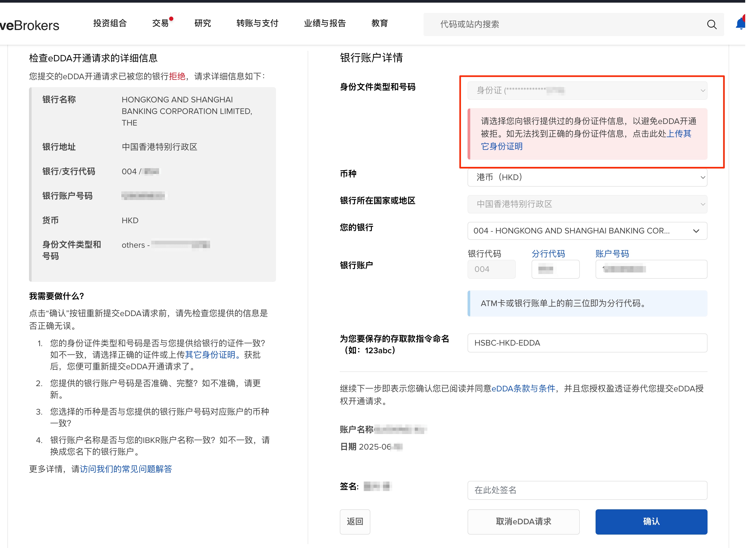The height and width of the screenshot is (548, 756).
Task: Open the 访问我们的常见问题解答 link
Action: tap(126, 469)
